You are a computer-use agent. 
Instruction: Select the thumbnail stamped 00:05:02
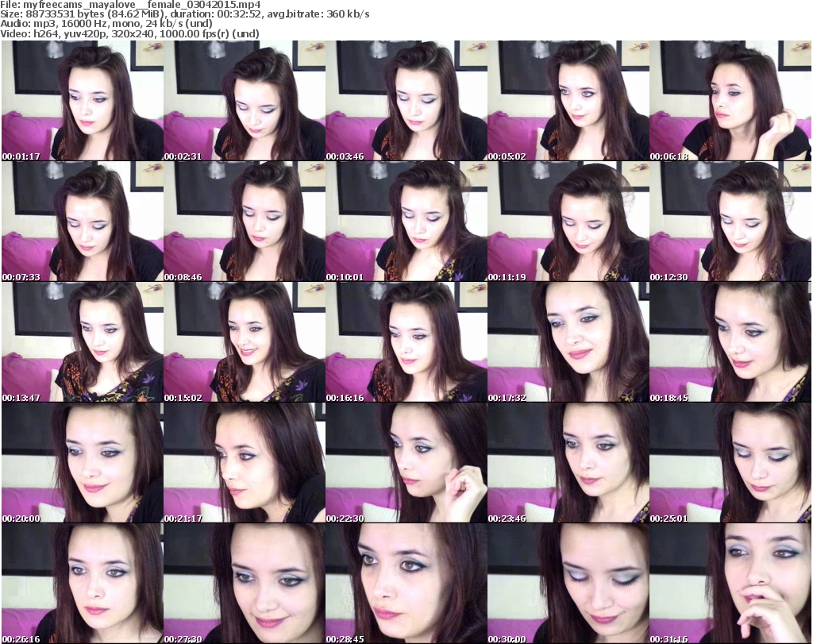pyautogui.click(x=568, y=101)
